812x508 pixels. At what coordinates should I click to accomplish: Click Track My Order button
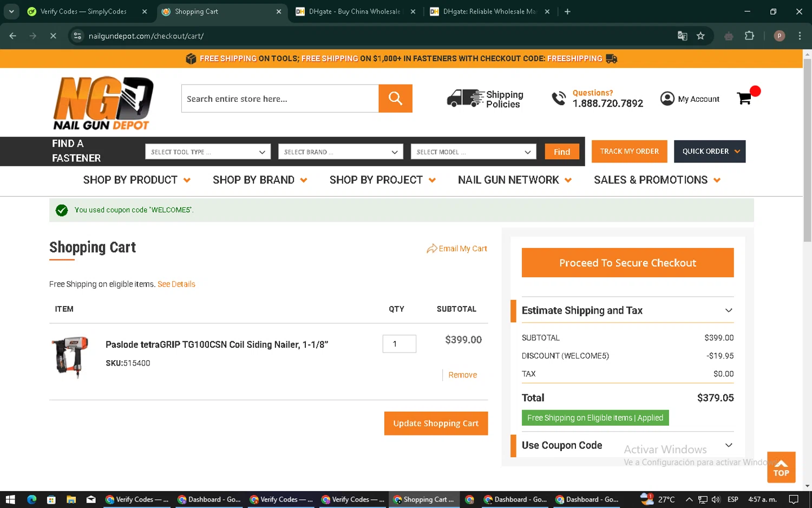629,151
